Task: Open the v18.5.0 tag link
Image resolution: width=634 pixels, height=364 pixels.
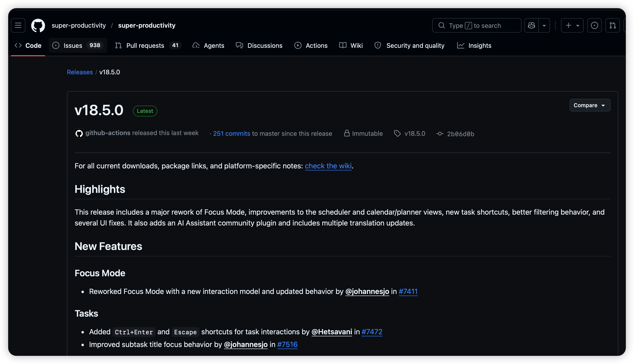Action: pos(415,133)
